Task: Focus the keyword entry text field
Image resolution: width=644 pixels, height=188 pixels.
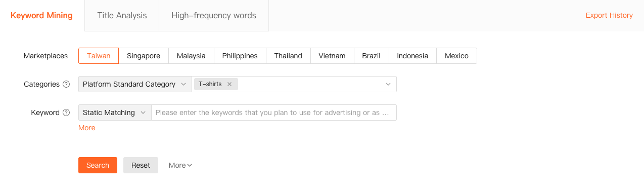Action: coord(274,112)
